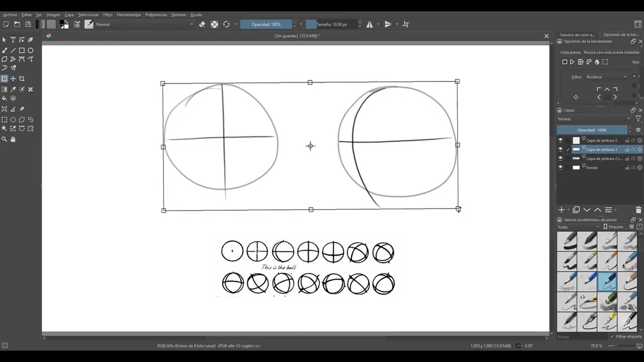
Task: Open the brush blending mode Normal dropdown
Action: [144, 24]
